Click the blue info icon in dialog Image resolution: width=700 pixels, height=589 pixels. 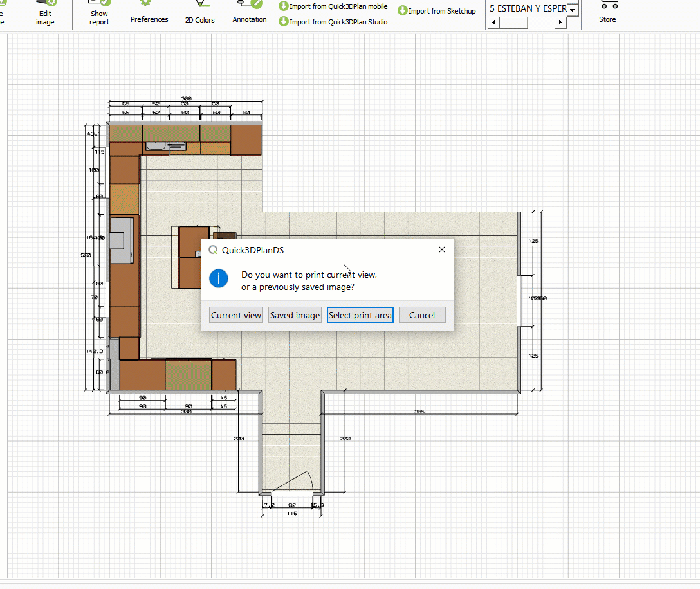tap(219, 278)
